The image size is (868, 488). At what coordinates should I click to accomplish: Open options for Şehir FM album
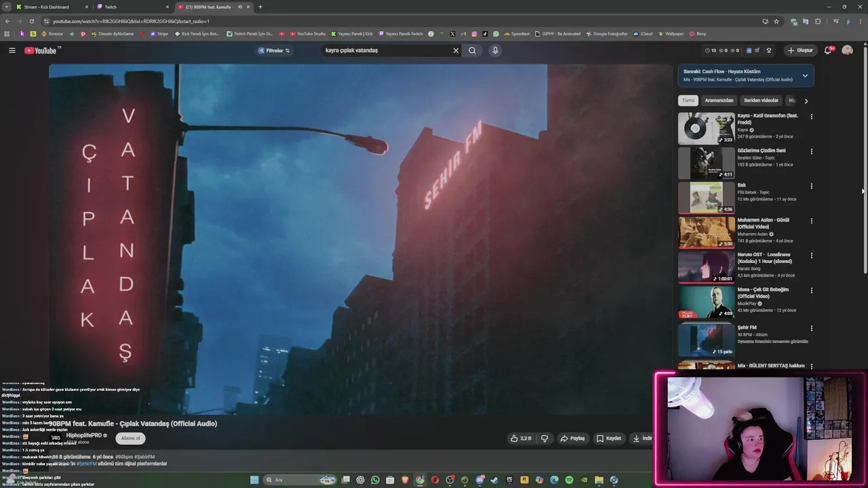(x=811, y=328)
